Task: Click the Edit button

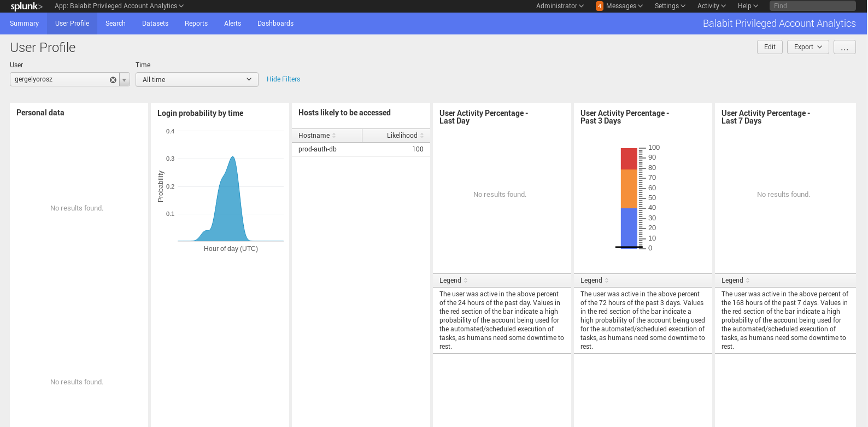Action: tap(770, 47)
